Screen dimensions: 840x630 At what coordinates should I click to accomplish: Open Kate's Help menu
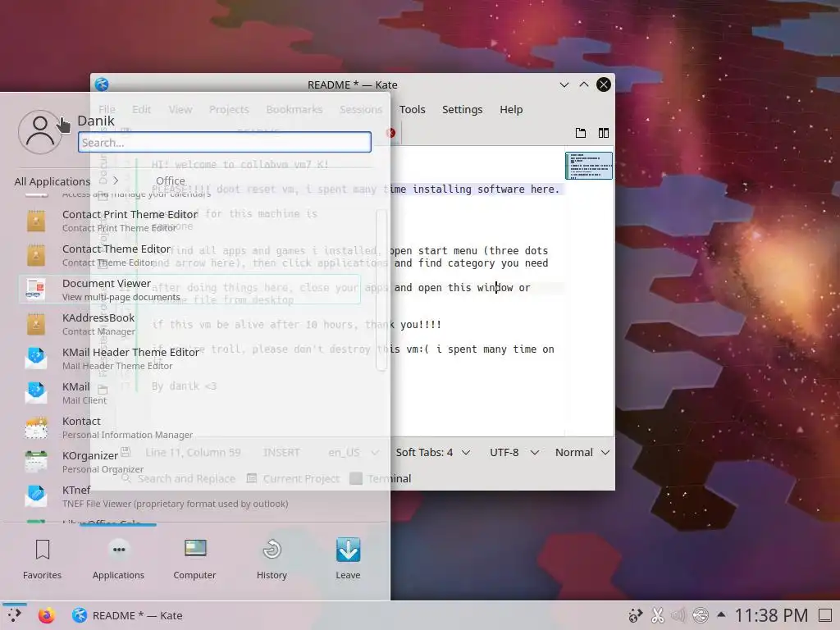point(510,109)
